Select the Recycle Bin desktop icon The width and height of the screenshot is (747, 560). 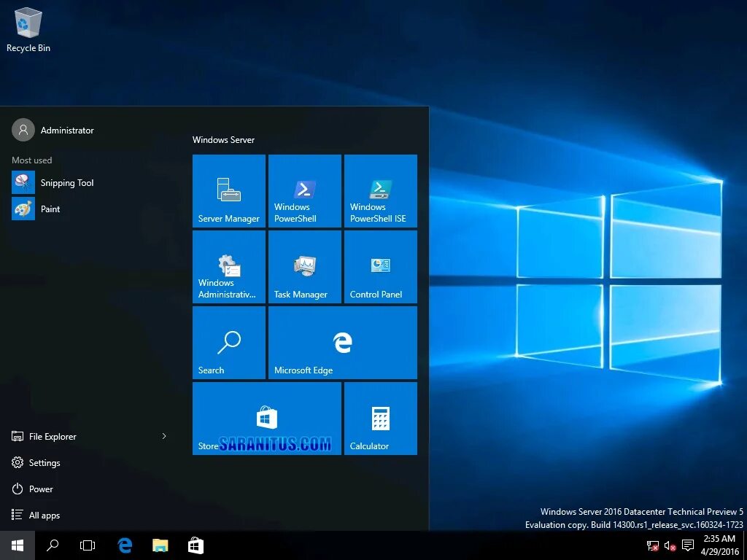[x=28, y=29]
